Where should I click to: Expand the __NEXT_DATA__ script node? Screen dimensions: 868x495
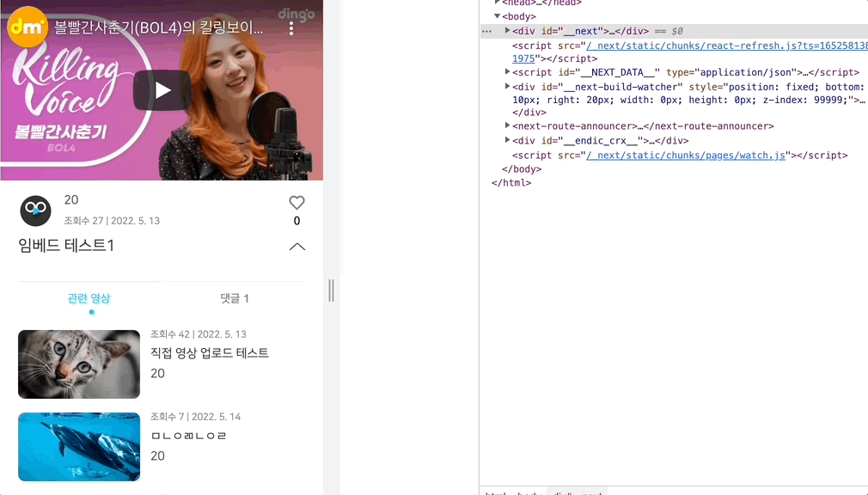[507, 72]
